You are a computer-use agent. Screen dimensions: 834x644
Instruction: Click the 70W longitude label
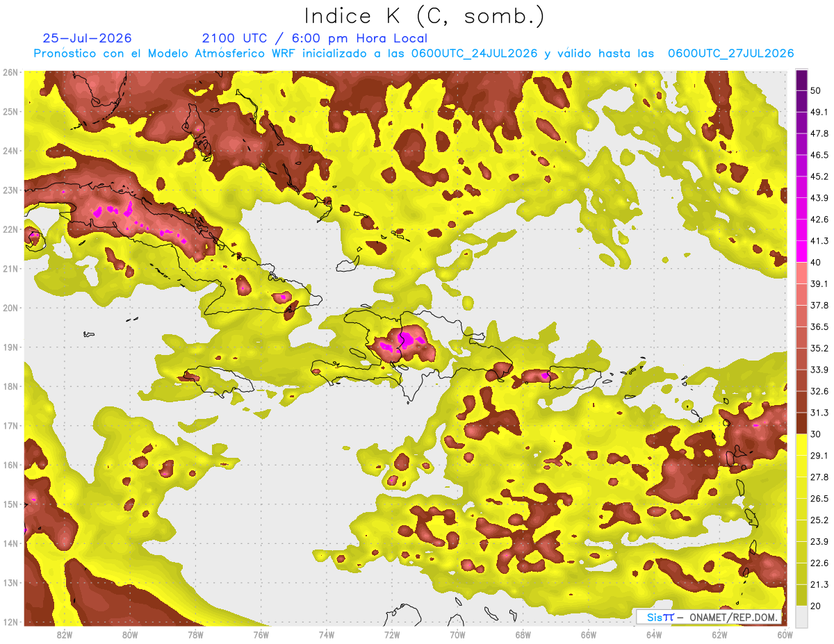pos(457,634)
